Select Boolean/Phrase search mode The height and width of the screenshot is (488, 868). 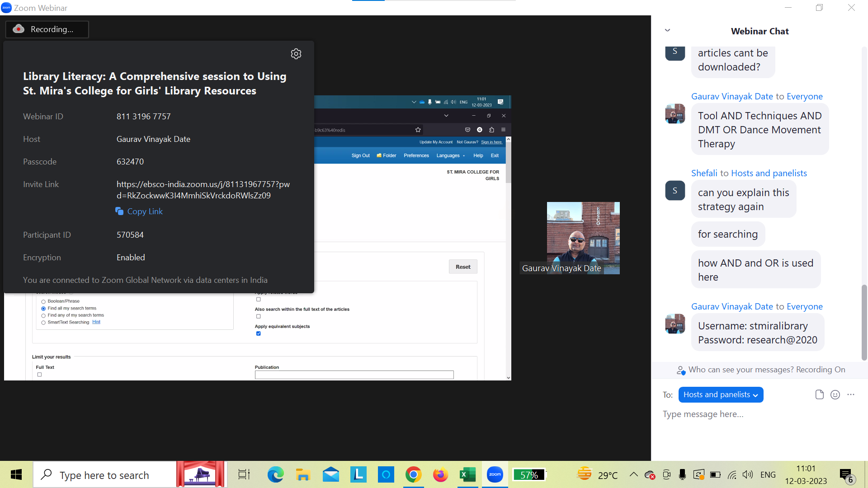tap(43, 301)
